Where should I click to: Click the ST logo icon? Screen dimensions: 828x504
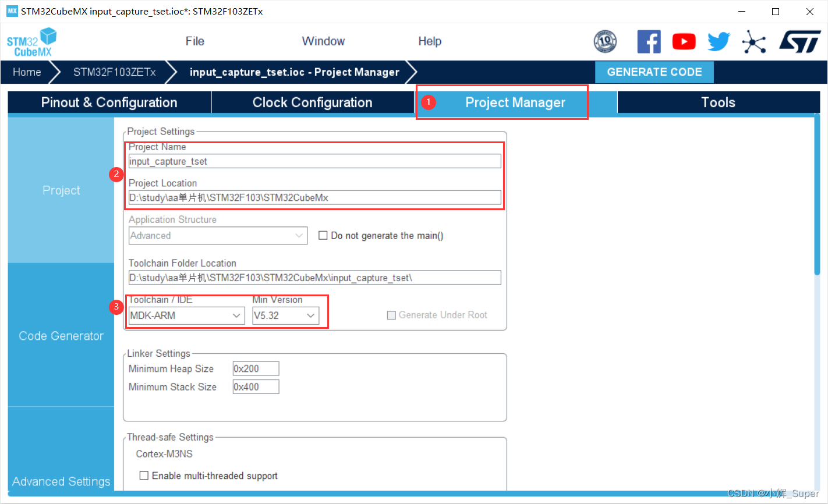click(799, 41)
